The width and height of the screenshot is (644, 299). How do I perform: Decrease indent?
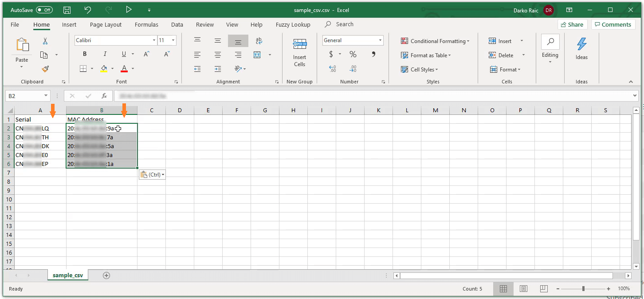197,69
